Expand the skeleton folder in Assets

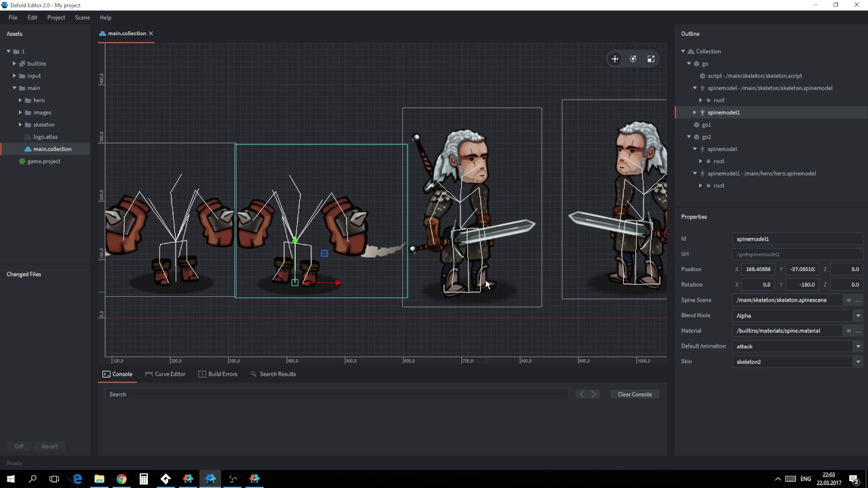tap(20, 125)
